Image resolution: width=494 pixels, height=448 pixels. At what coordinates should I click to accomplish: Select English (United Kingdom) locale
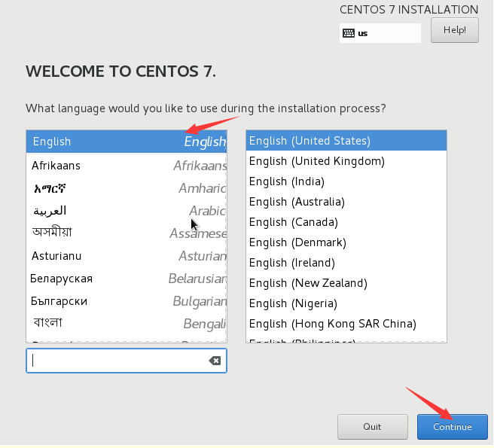click(346, 161)
